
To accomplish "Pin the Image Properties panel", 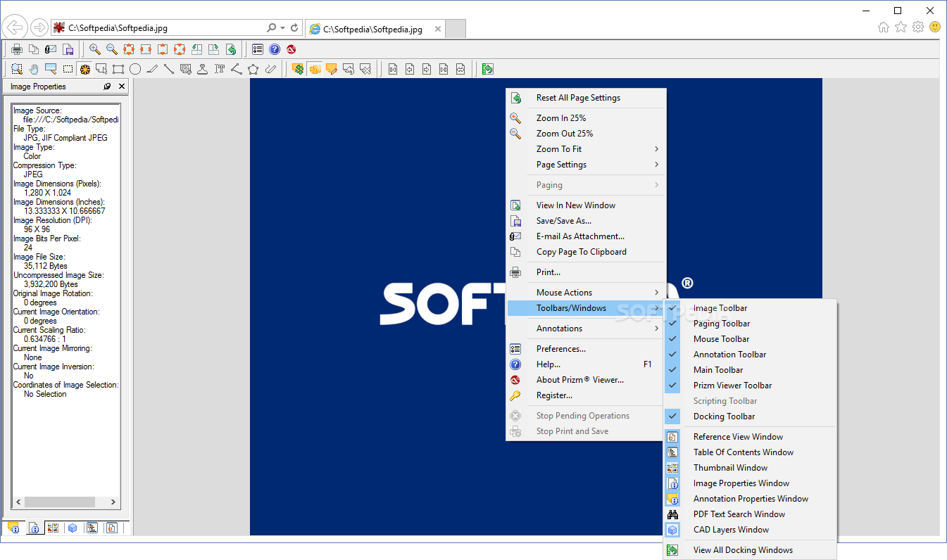I will 107,87.
